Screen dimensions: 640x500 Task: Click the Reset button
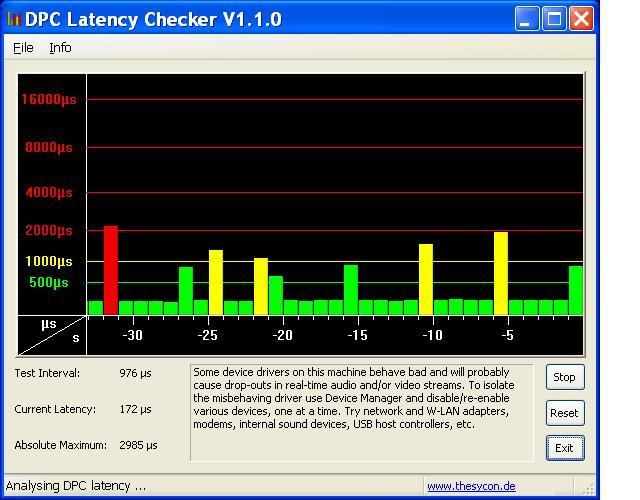[565, 413]
